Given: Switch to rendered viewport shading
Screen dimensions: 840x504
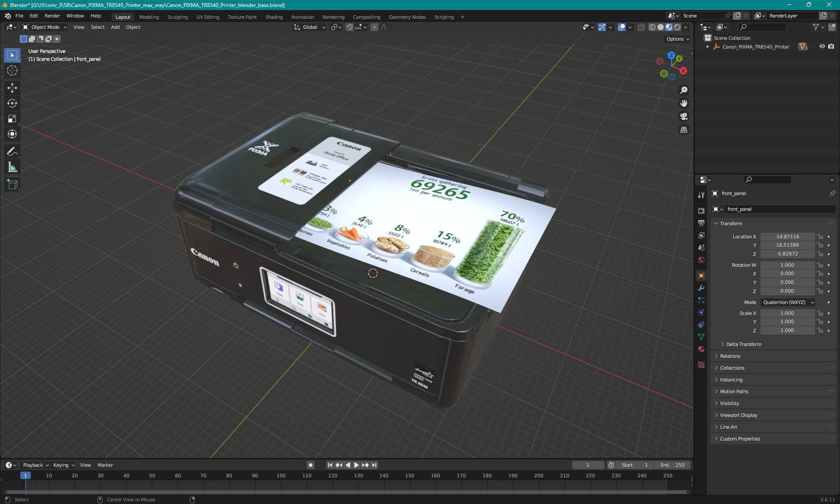Looking at the screenshot, I should pyautogui.click(x=677, y=27).
